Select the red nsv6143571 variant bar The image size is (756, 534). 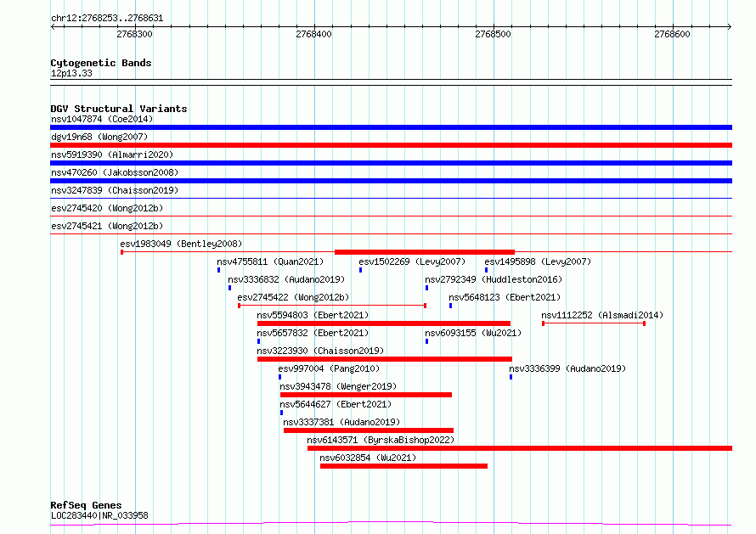tap(520, 448)
